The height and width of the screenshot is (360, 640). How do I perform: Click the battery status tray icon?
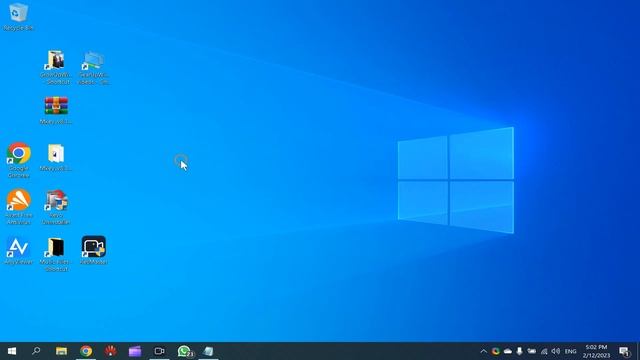pyautogui.click(x=531, y=351)
